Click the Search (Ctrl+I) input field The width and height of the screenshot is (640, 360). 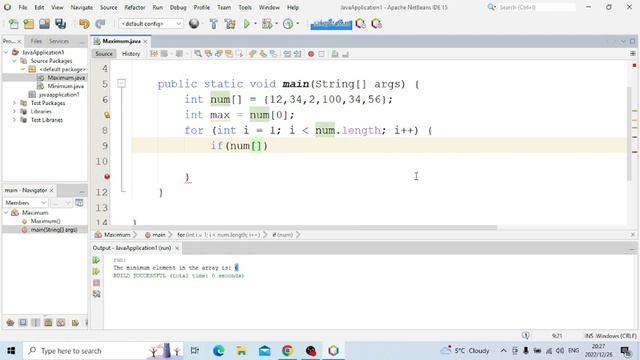(537, 7)
